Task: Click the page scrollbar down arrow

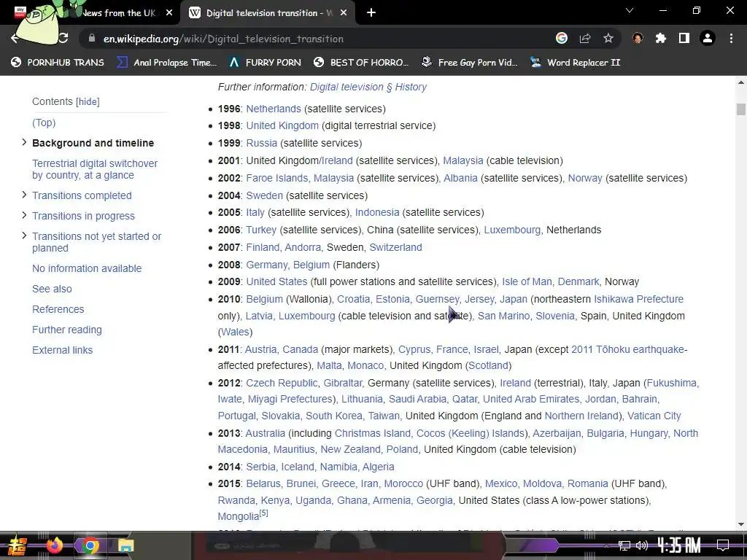Action: click(741, 524)
